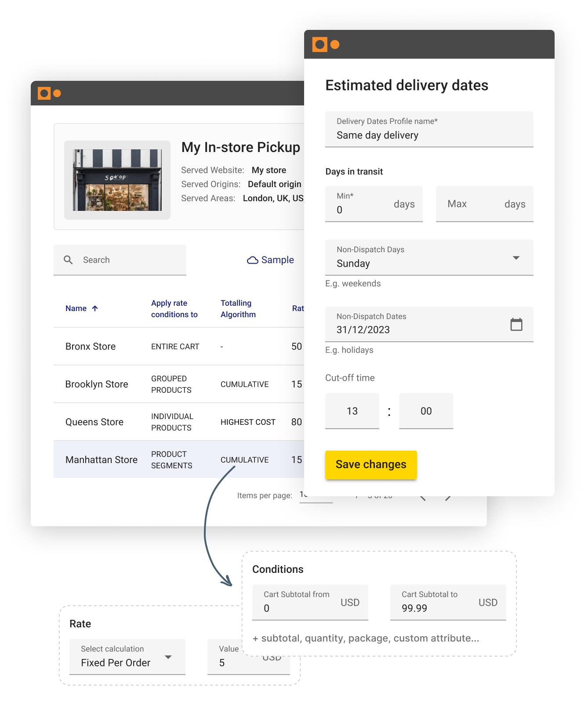The image size is (588, 702).
Task: Click the orange logo on the In-store Pickup window
Action: tap(49, 93)
